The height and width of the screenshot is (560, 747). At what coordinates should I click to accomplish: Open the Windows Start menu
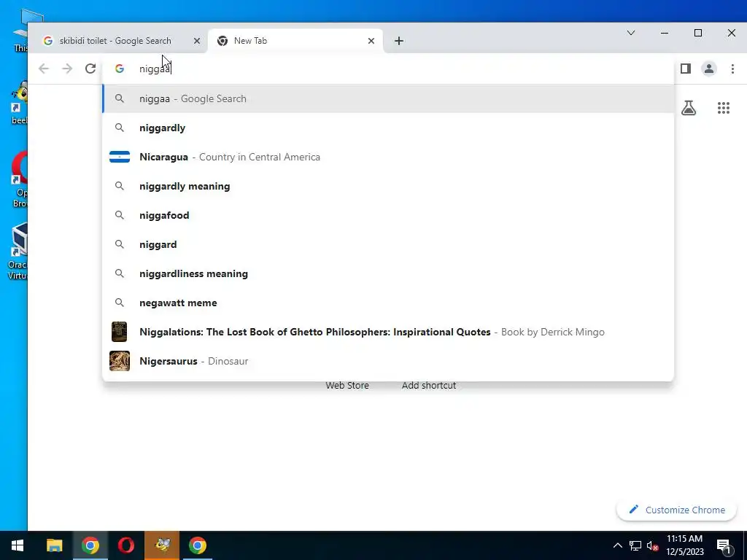click(x=18, y=545)
